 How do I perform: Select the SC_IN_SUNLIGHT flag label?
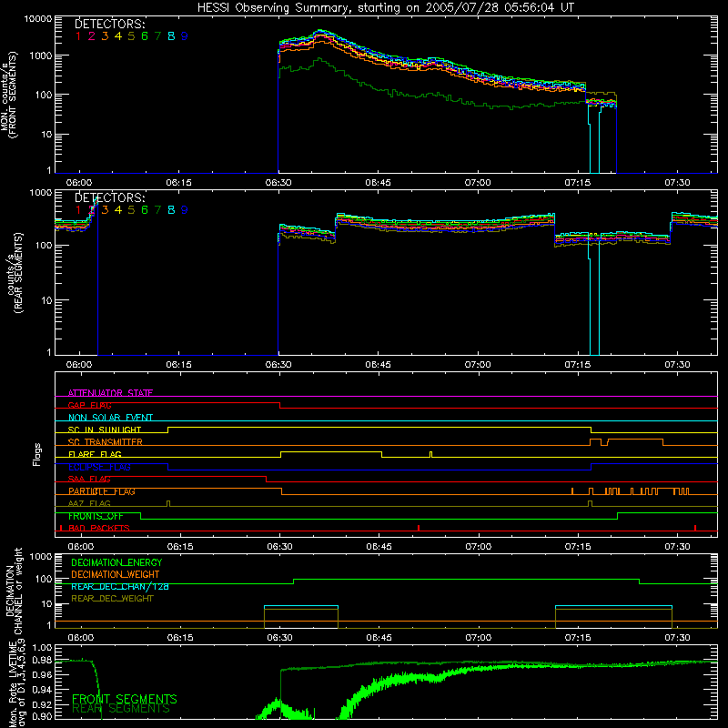pos(105,430)
